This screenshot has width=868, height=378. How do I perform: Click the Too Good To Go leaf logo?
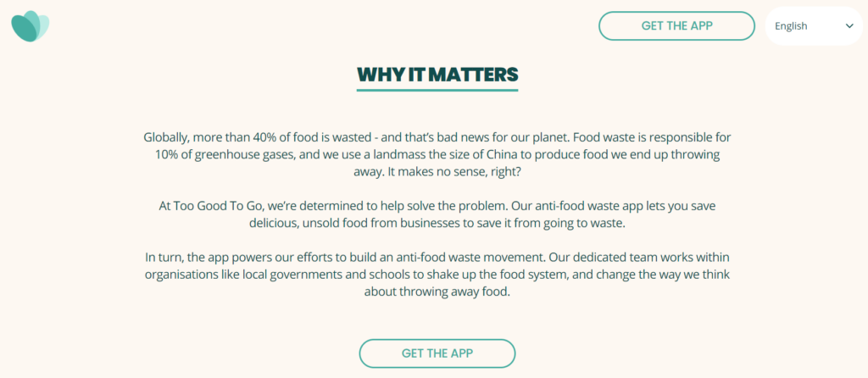pos(31,26)
